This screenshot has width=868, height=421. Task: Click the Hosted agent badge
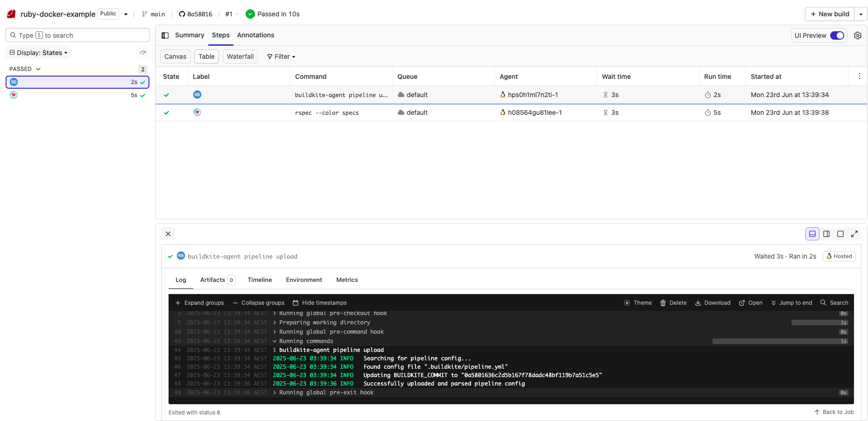[x=839, y=256]
